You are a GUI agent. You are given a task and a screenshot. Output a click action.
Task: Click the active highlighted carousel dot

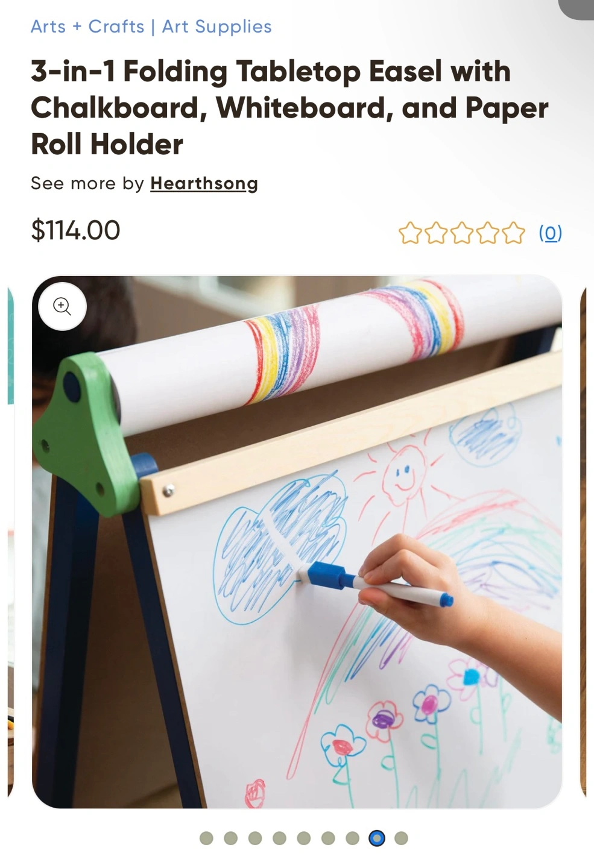[377, 838]
